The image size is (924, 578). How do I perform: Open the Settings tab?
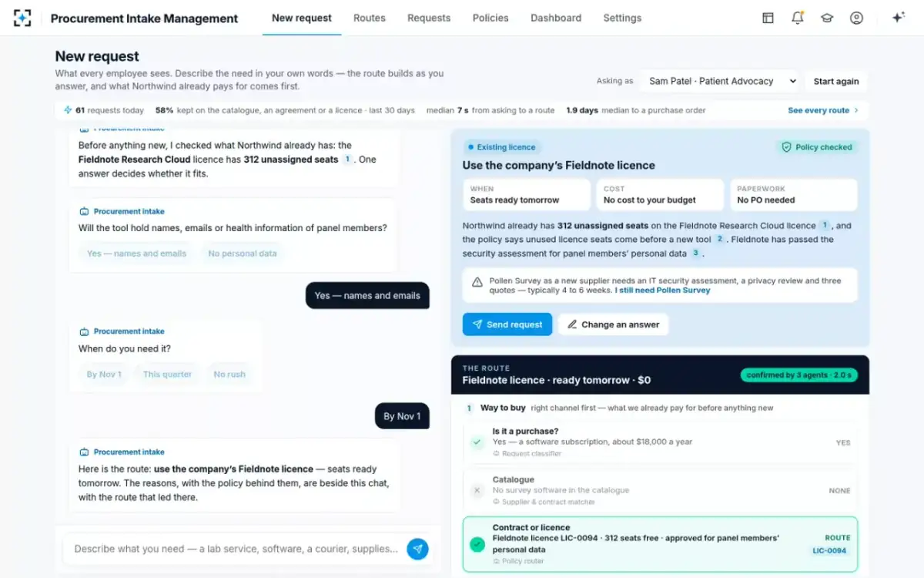pyautogui.click(x=622, y=18)
